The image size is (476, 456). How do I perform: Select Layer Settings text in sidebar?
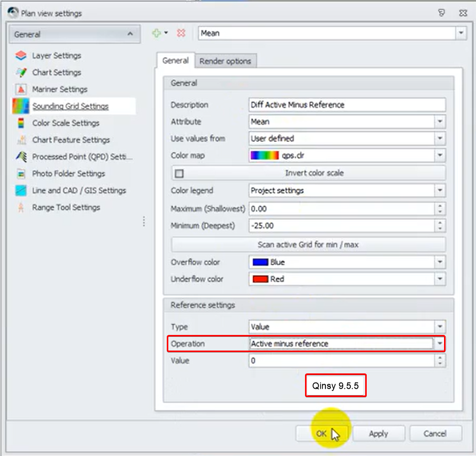click(57, 56)
